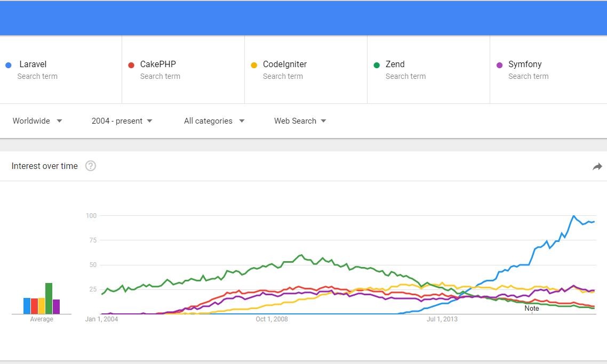Screen dimensions: 607x364
Task: Click the share arrow icon
Action: tap(597, 166)
